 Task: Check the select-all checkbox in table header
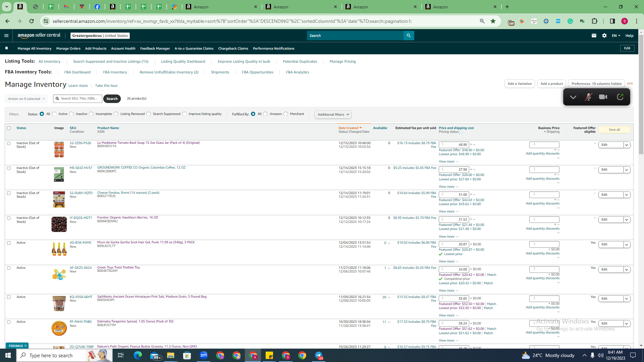(9, 128)
